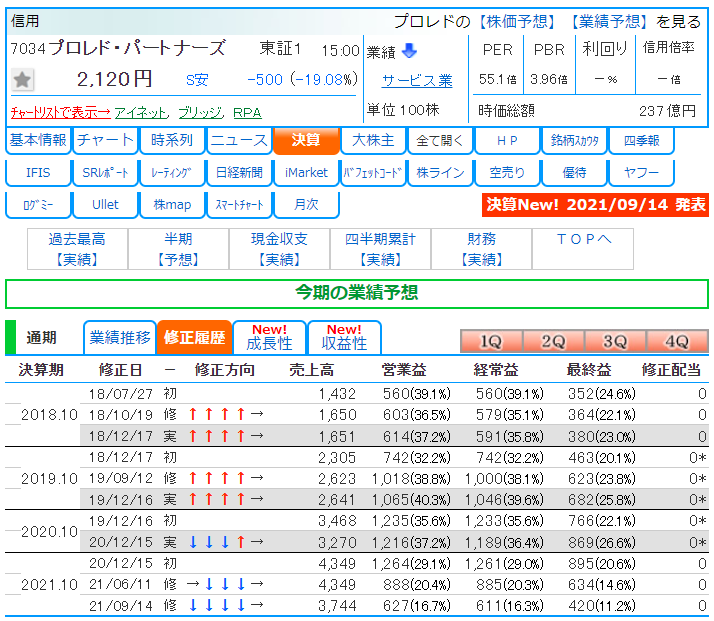The image size is (714, 621).
Task: Open the Ullet tab
Action: pos(105,205)
